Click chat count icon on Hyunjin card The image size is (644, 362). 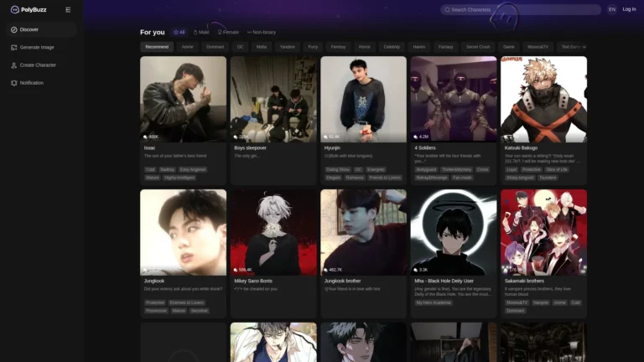(x=325, y=136)
